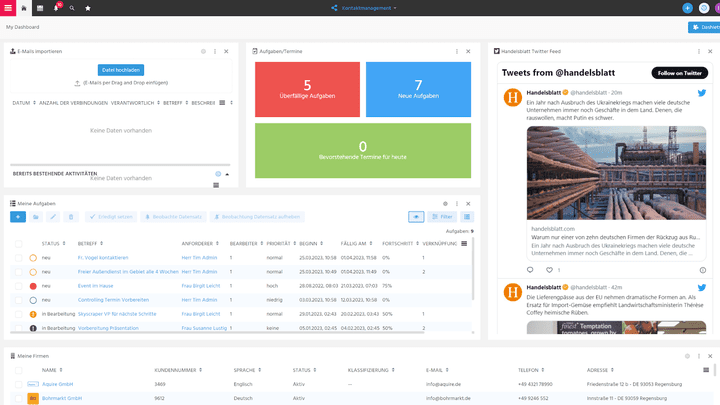Click the pencil edit icon in Meine Aufgaben
This screenshot has width=720, height=405.
(x=53, y=216)
